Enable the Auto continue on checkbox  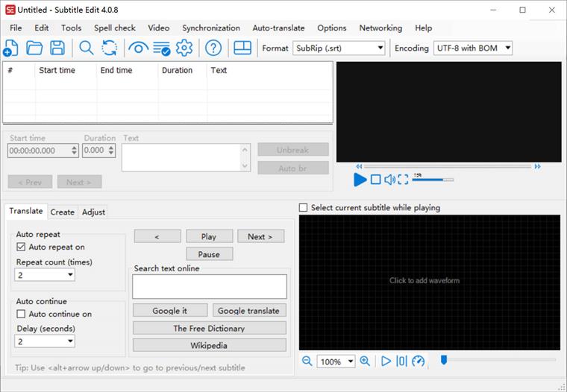pos(21,314)
